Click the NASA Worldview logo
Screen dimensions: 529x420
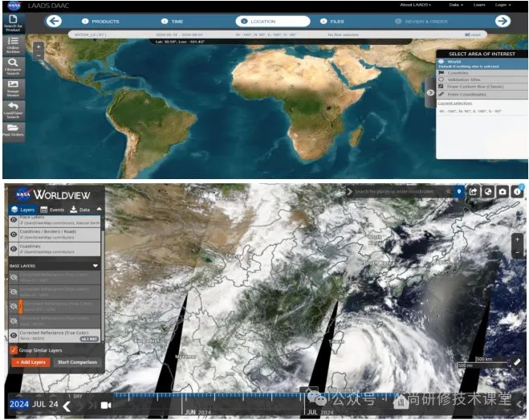pos(53,194)
